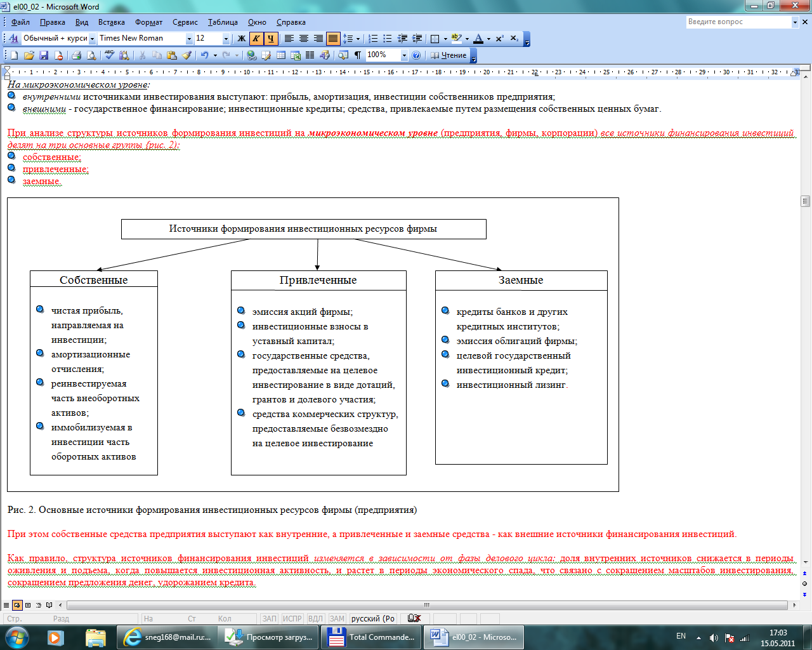Screen dimensions: 812x650
Task: Align text right
Action: [318, 39]
